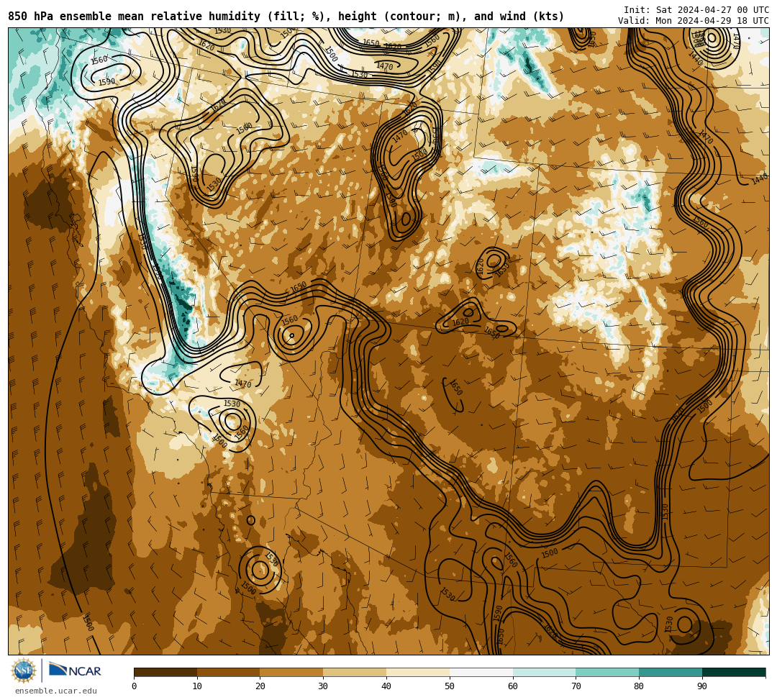Screen dimensions: 777x700
Task: Click the colorbar tick label 70
Action: coord(576,686)
